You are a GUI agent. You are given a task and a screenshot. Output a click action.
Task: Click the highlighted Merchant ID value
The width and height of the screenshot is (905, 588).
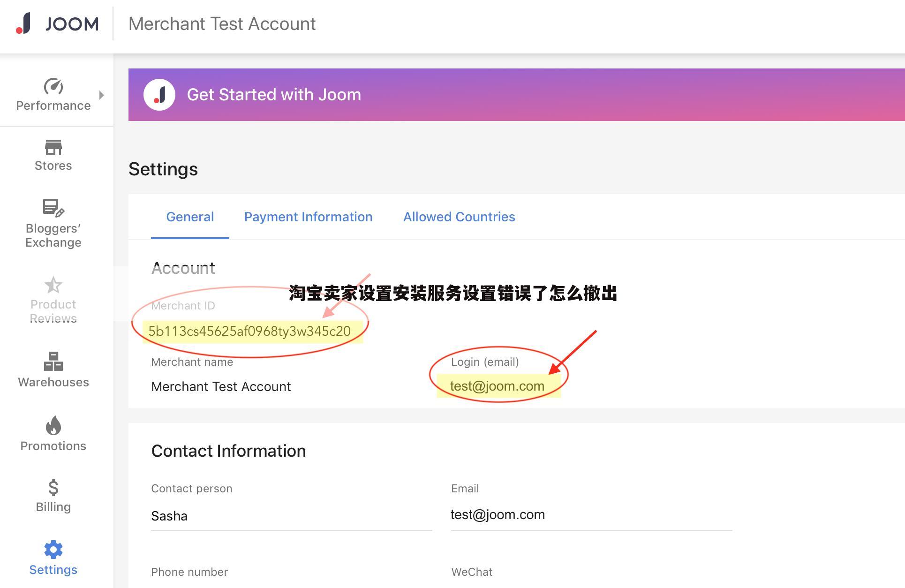(249, 331)
